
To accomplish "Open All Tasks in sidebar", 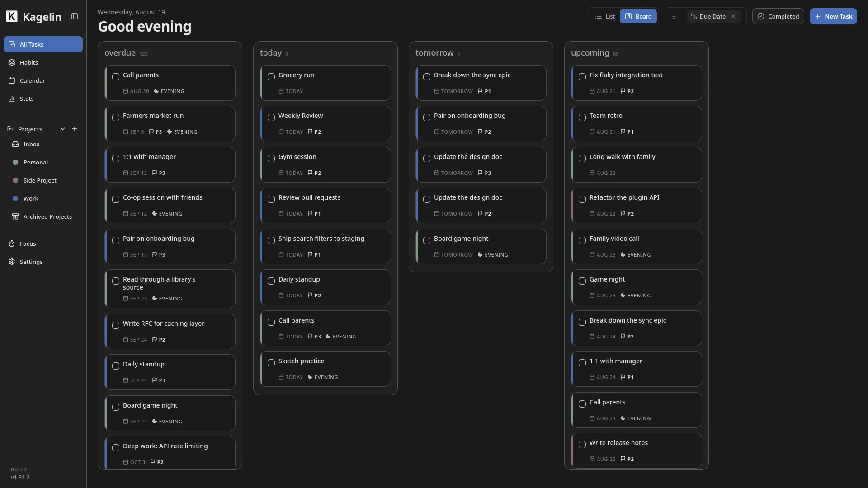I will 43,44.
